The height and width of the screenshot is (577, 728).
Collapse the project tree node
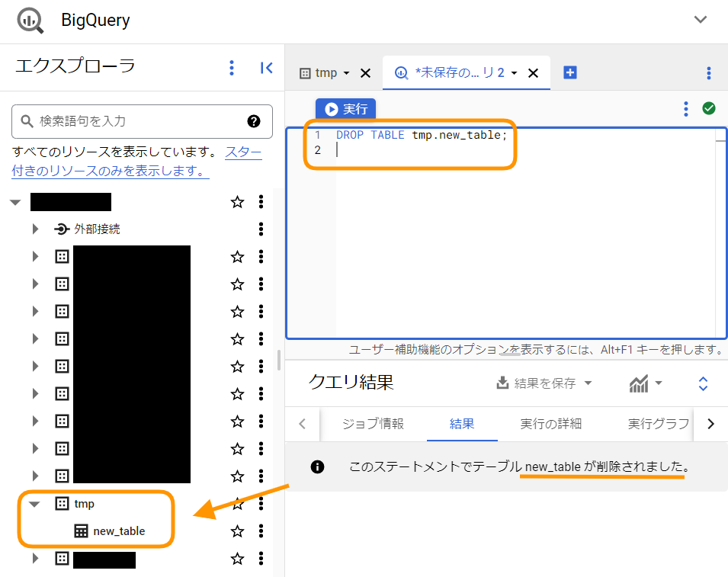pos(16,203)
